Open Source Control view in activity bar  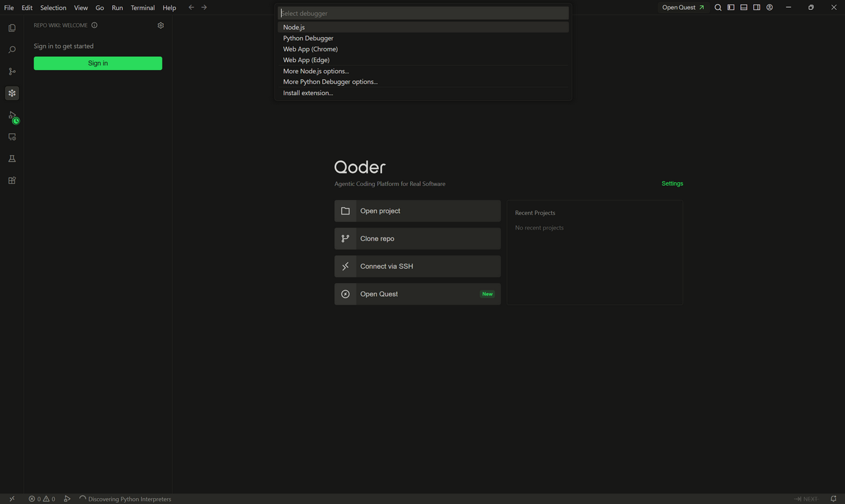coord(12,71)
